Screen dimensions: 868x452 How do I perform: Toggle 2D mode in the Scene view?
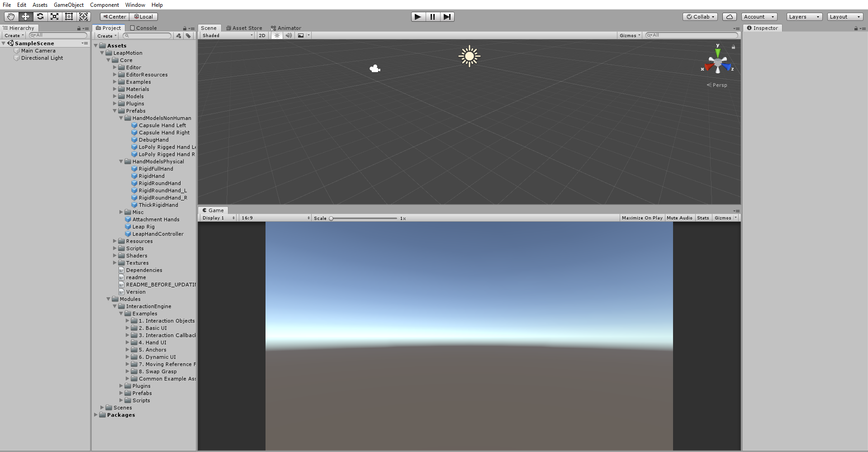coord(262,35)
